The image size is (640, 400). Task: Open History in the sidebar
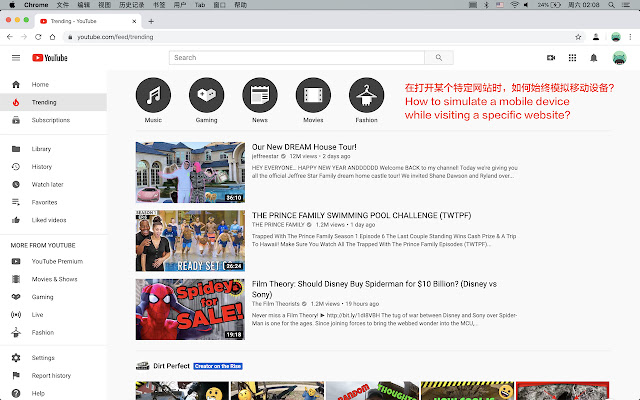click(x=42, y=166)
